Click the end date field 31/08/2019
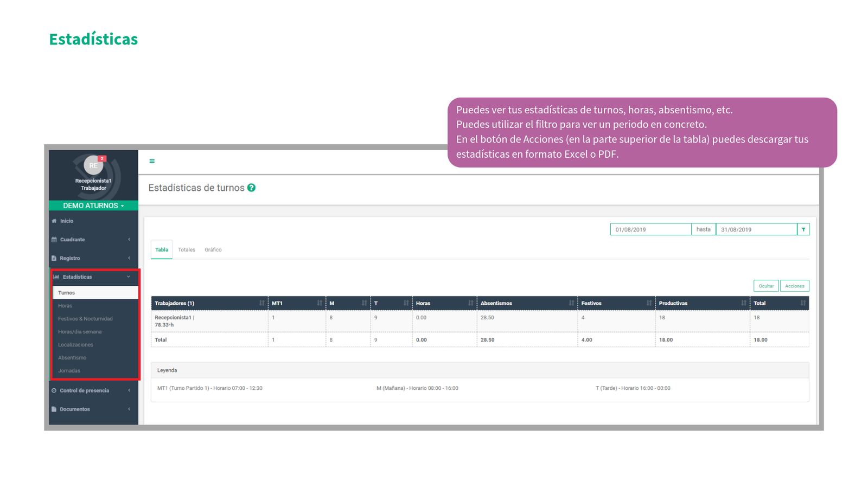This screenshot has height=488, width=868. (x=756, y=229)
